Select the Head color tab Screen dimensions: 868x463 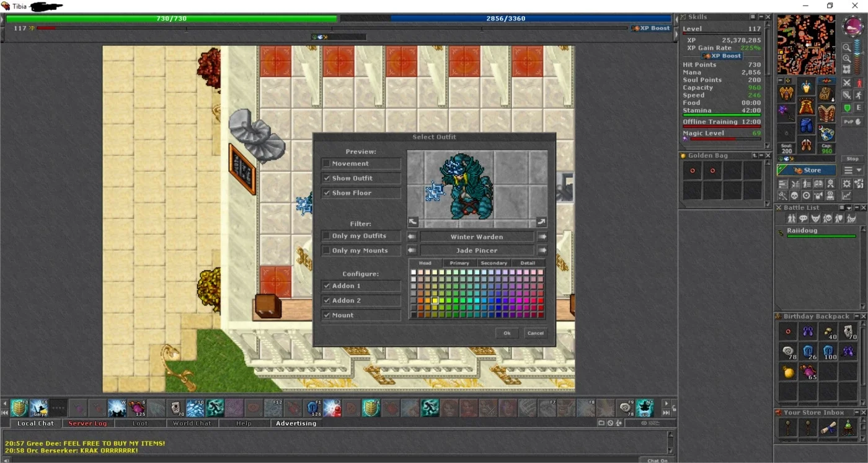(425, 263)
